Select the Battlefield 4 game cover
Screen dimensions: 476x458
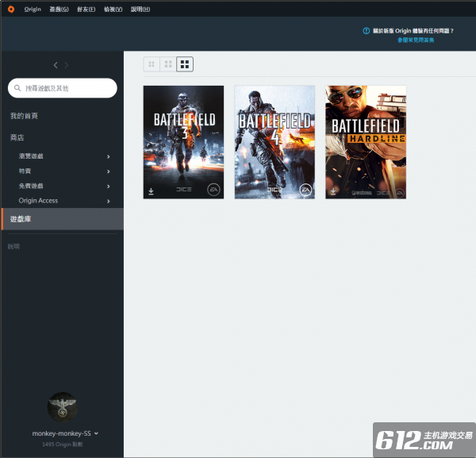click(x=274, y=142)
